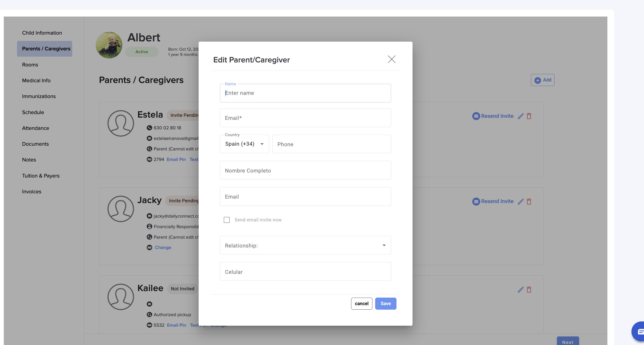The image size is (644, 345).
Task: Check Send email invite now
Action: [227, 220]
